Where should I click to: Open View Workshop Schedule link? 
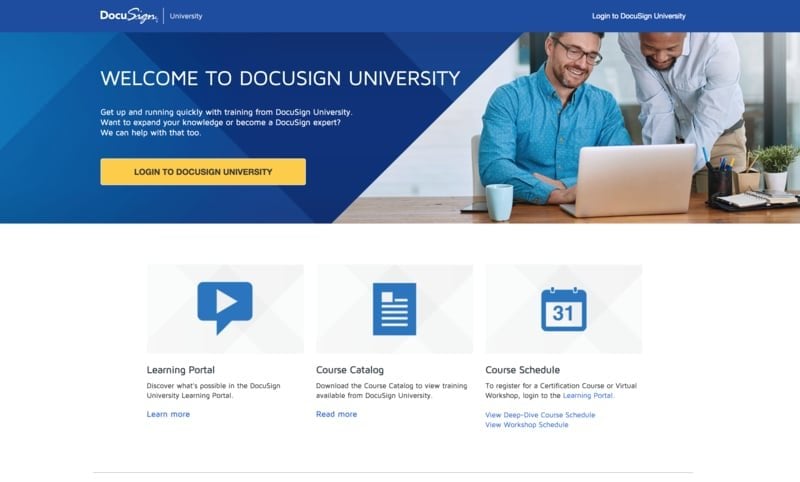(x=527, y=425)
